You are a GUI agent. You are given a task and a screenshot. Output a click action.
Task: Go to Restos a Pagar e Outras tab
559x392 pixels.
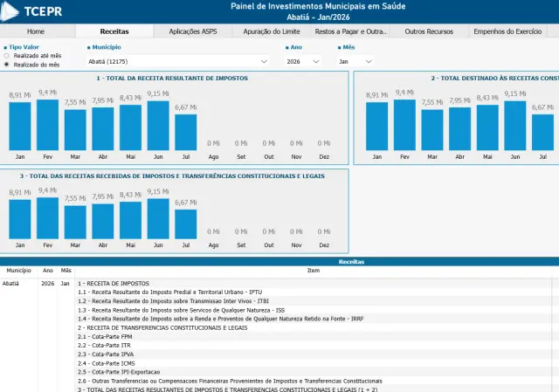click(350, 31)
